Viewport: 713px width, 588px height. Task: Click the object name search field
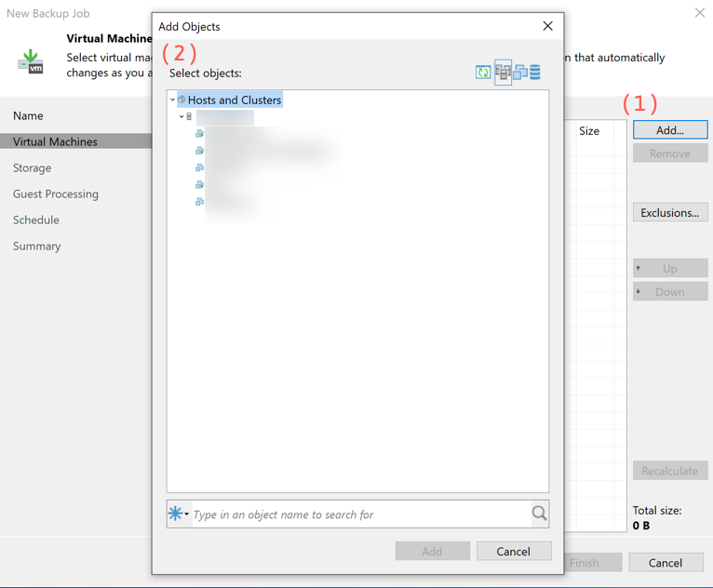click(x=358, y=514)
